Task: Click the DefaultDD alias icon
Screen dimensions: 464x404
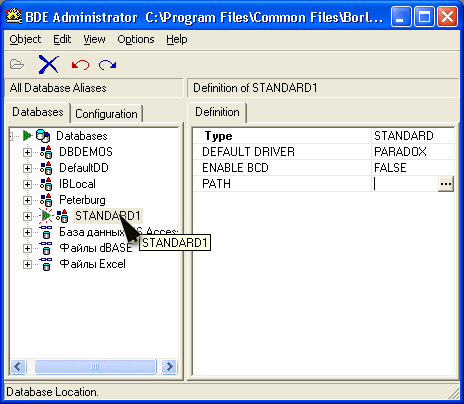Action: coord(46,168)
